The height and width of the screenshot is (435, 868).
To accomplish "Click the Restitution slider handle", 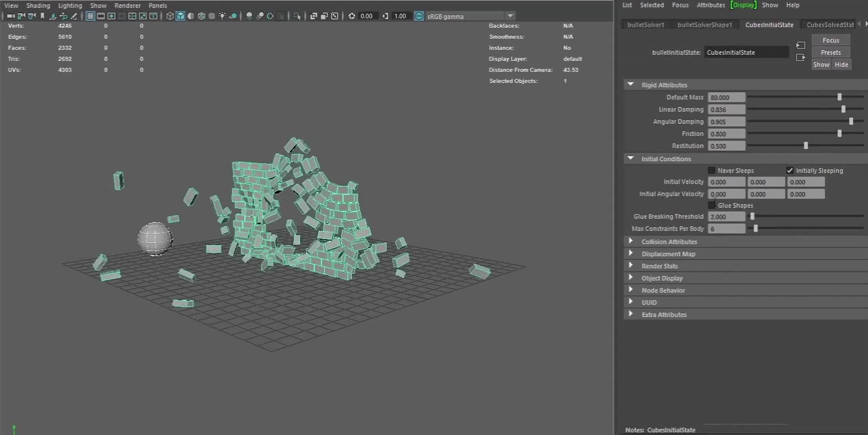I will (806, 146).
